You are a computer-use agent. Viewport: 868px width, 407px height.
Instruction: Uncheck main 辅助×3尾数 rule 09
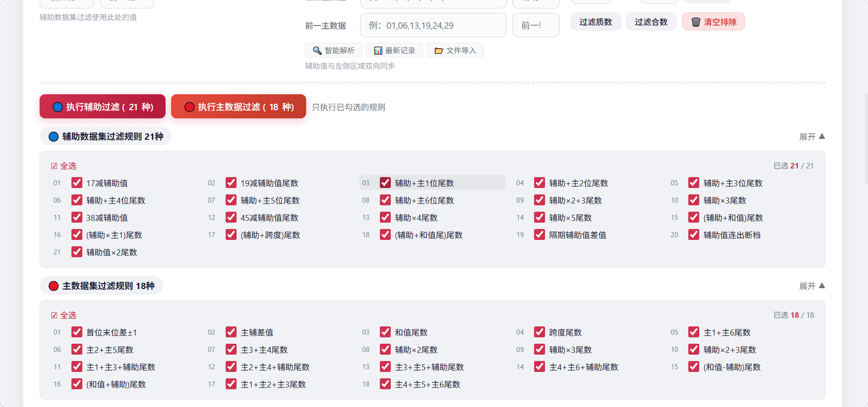(540, 349)
